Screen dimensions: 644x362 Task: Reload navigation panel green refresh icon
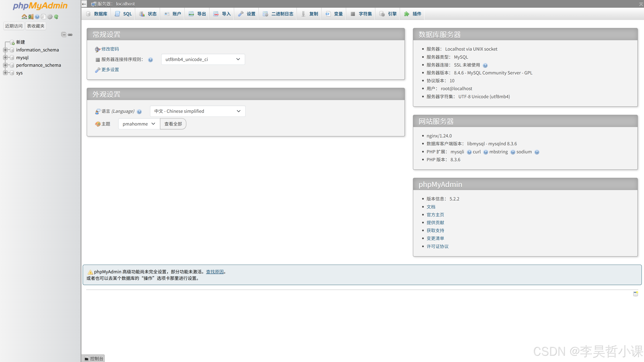56,17
